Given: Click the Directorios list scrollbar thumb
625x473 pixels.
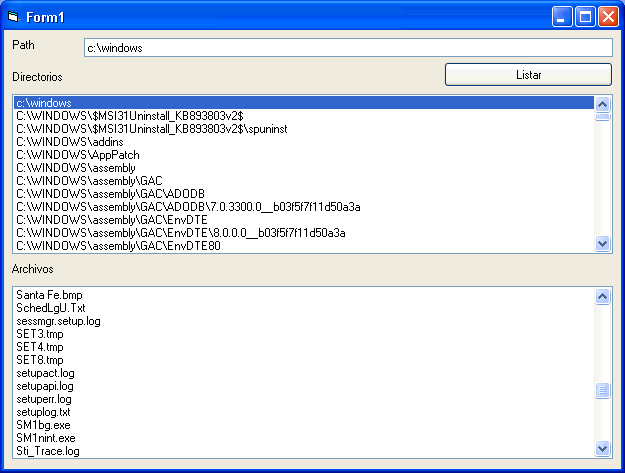Looking at the screenshot, I should 602,115.
